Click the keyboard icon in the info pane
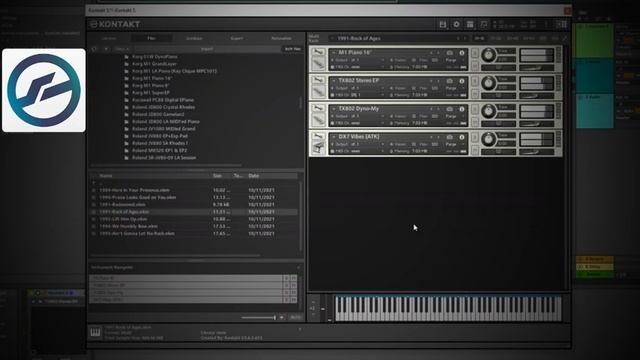 [x=95, y=333]
